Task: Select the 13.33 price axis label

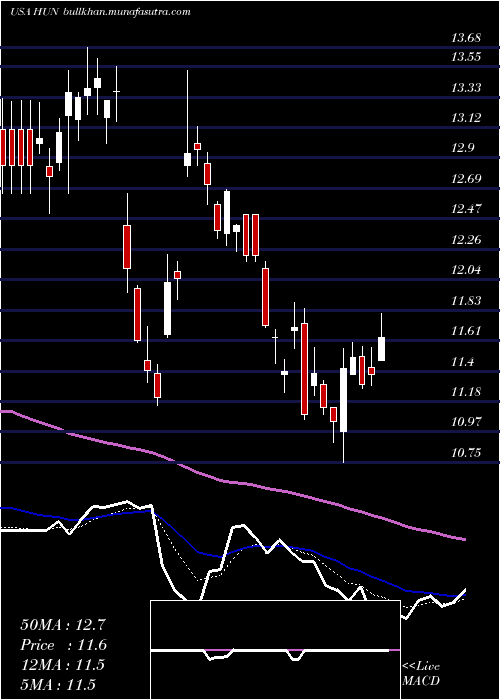Action: [466, 88]
